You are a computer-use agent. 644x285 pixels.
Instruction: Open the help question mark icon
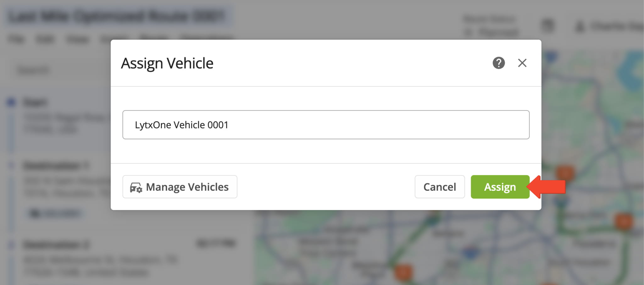click(498, 63)
